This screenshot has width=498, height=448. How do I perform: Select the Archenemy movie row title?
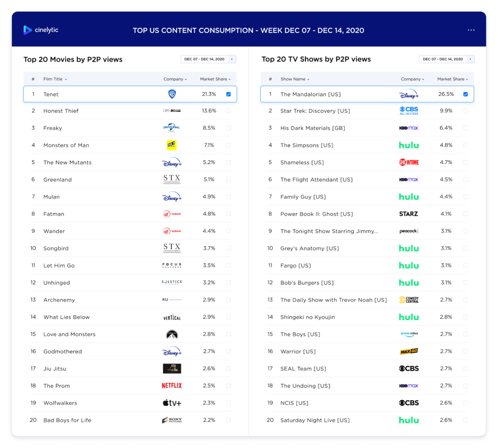click(x=59, y=300)
